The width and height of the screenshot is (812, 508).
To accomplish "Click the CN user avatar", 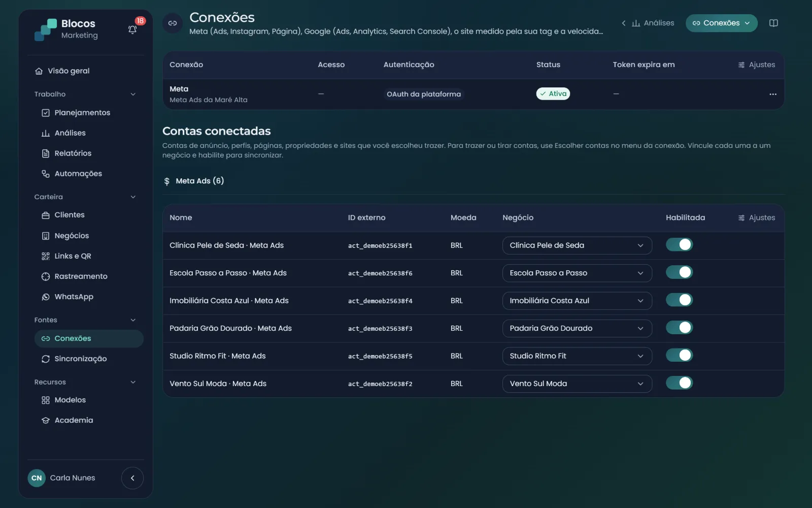I will pos(37,478).
